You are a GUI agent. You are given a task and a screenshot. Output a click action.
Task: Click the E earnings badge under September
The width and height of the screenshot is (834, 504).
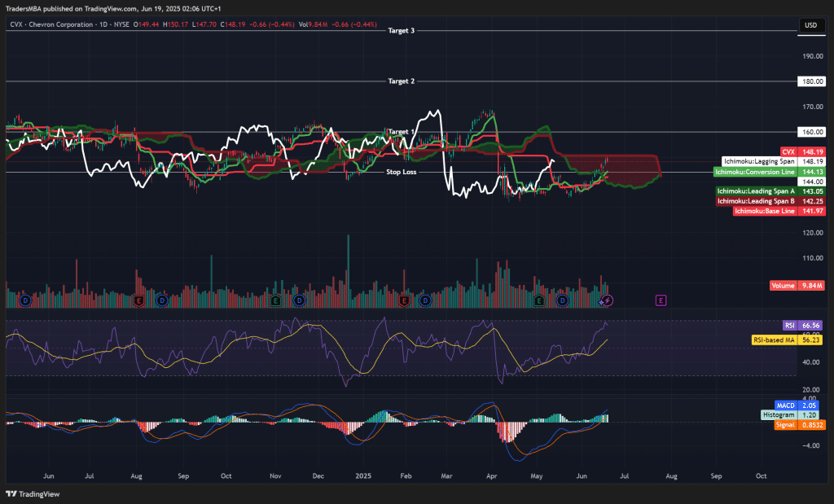coord(138,300)
